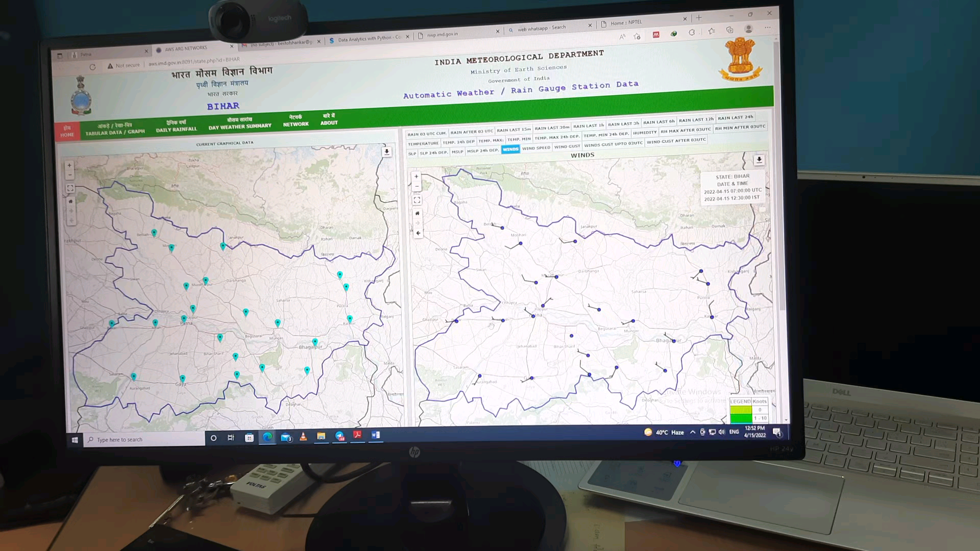Open the About menu item

pyautogui.click(x=329, y=119)
